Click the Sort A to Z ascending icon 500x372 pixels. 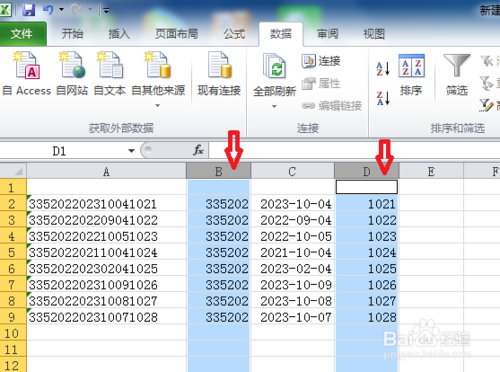(x=383, y=69)
